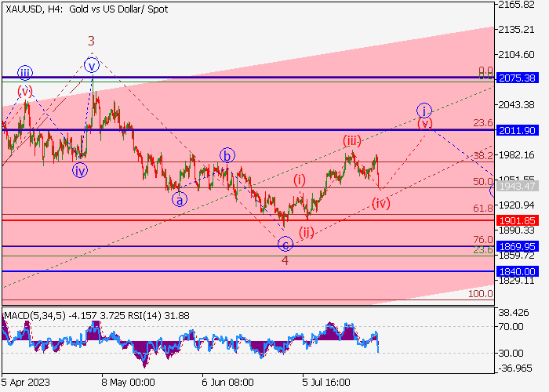
Task: Click the 1982.16 price axis value
Action: (x=516, y=155)
